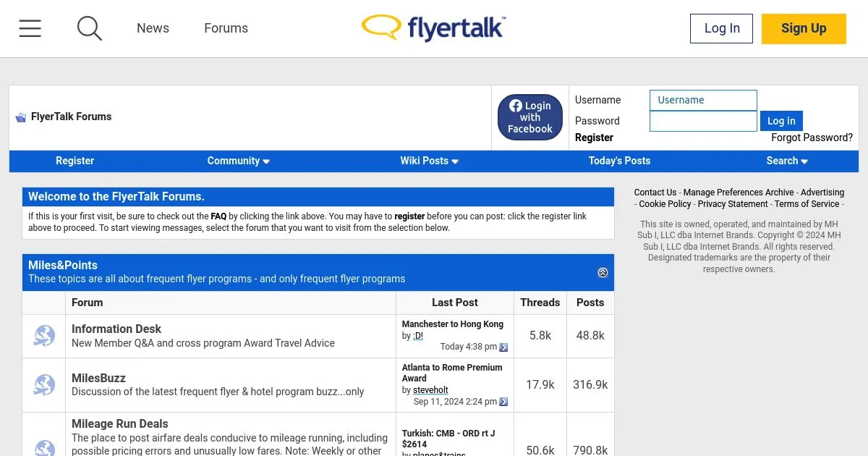The height and width of the screenshot is (456, 868).
Task: Open the Information Desk forum
Action: [116, 329]
